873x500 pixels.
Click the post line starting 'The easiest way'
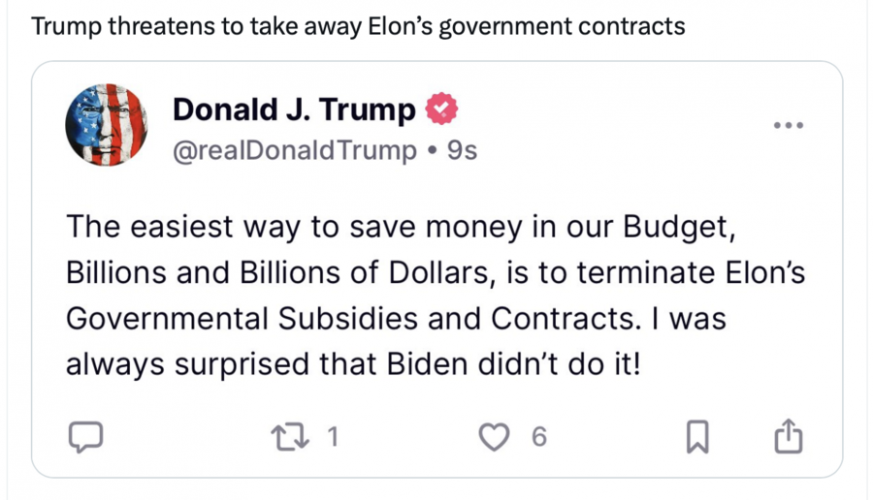400,226
